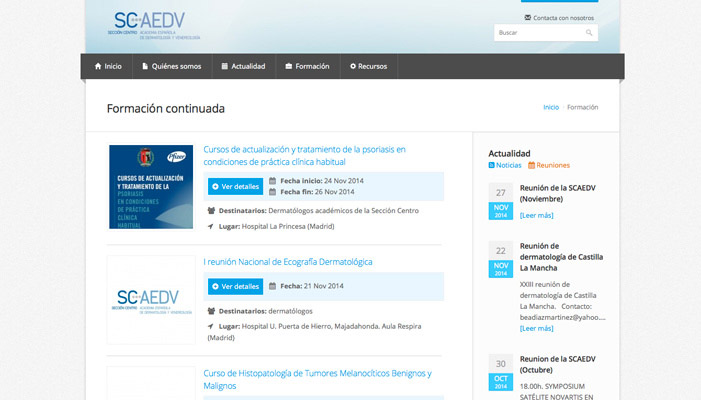
Task: Click the location arrow beside Hospital U. Puerta de Hierro
Action: point(211,326)
